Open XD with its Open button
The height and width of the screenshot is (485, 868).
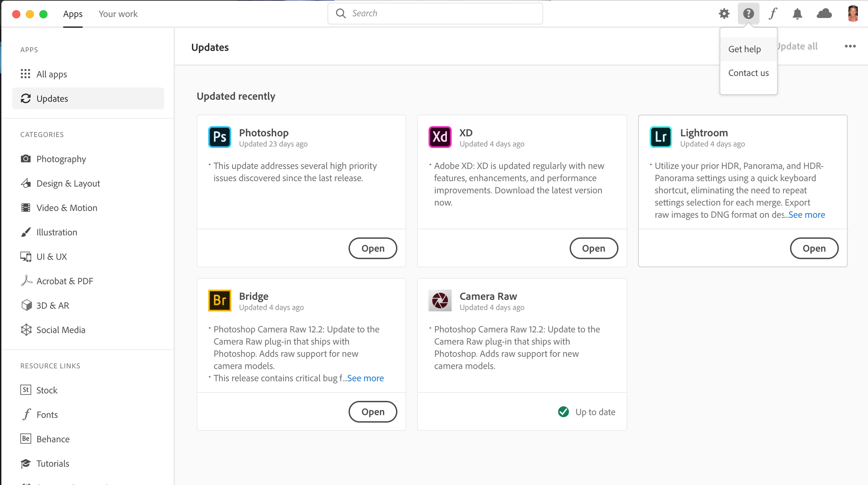point(594,248)
